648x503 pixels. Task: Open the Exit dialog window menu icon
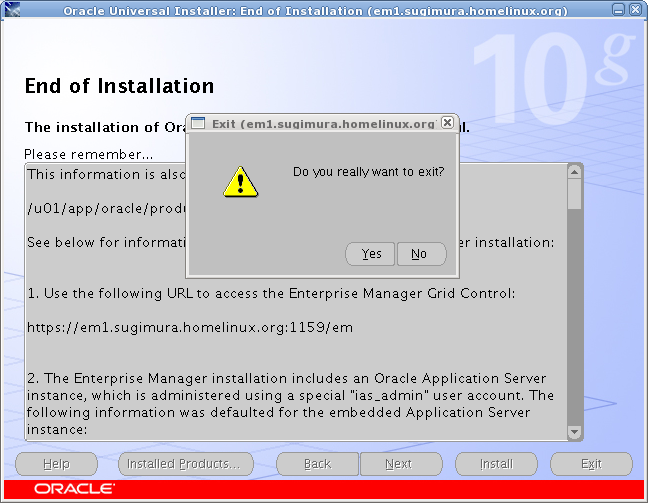[x=198, y=123]
